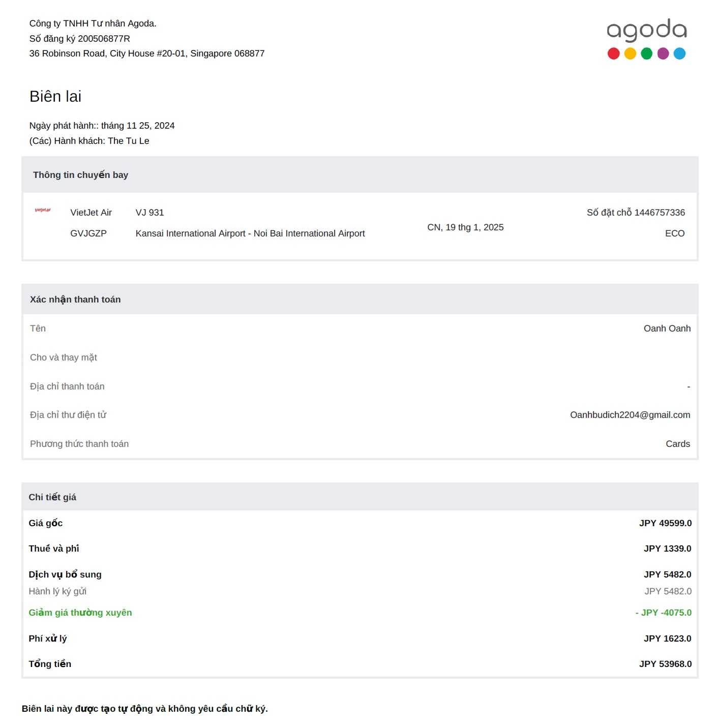Click the total amount JPY 53968.0
Screen dimensions: 716x728
tap(665, 664)
